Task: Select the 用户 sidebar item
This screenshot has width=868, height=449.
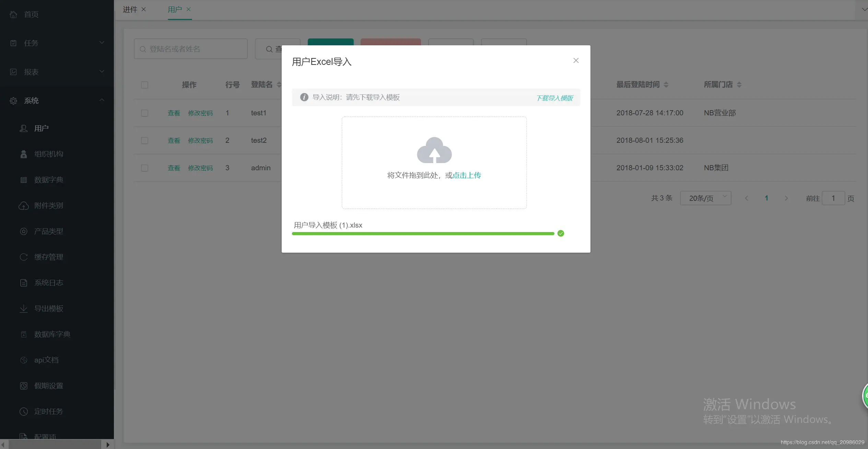Action: 42,128
